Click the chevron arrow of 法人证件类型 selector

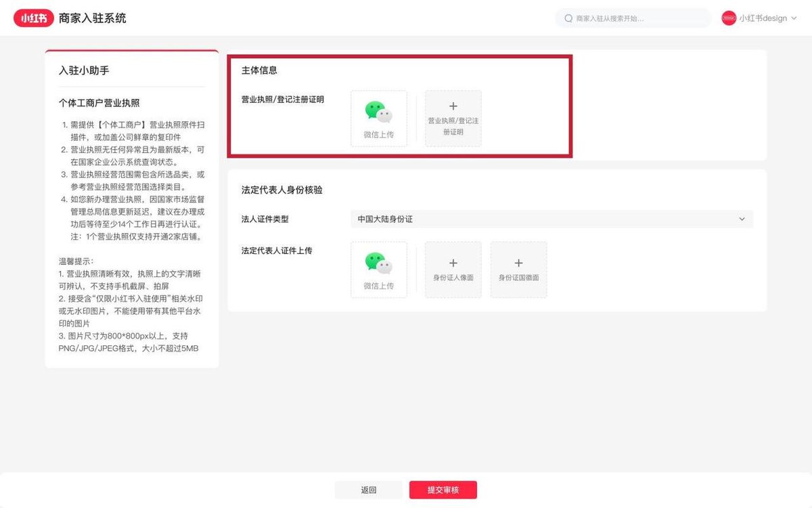[x=742, y=219]
